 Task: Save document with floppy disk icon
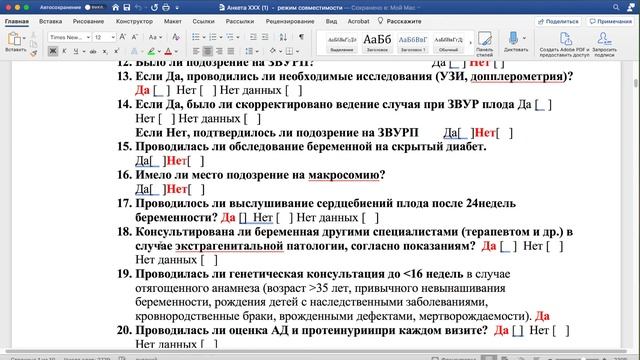(127, 7)
